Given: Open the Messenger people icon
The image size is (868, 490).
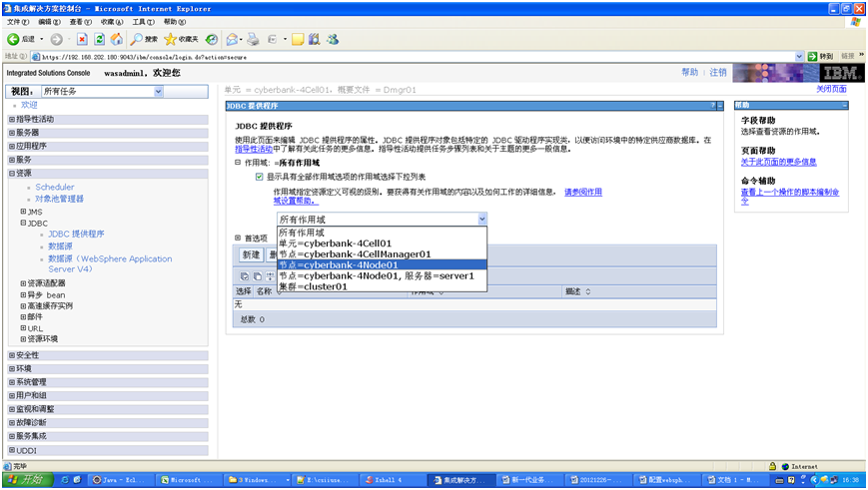Looking at the screenshot, I should click(x=333, y=39).
